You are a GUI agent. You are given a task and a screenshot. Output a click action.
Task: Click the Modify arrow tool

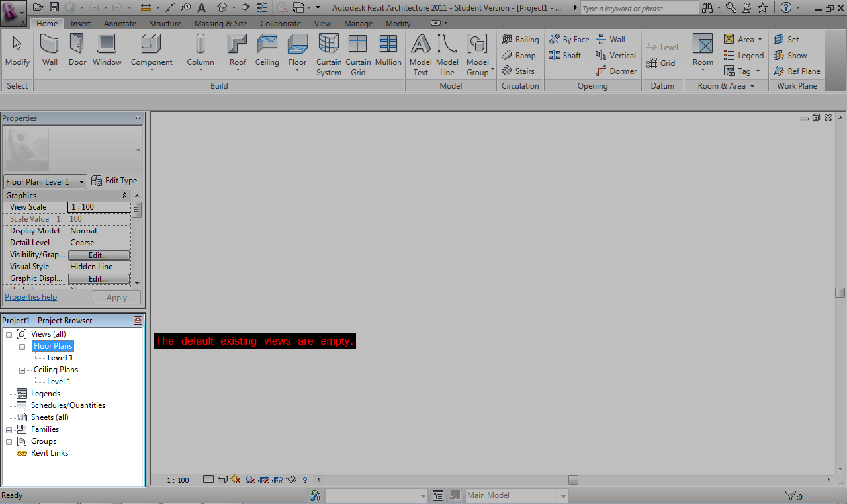coord(17,50)
